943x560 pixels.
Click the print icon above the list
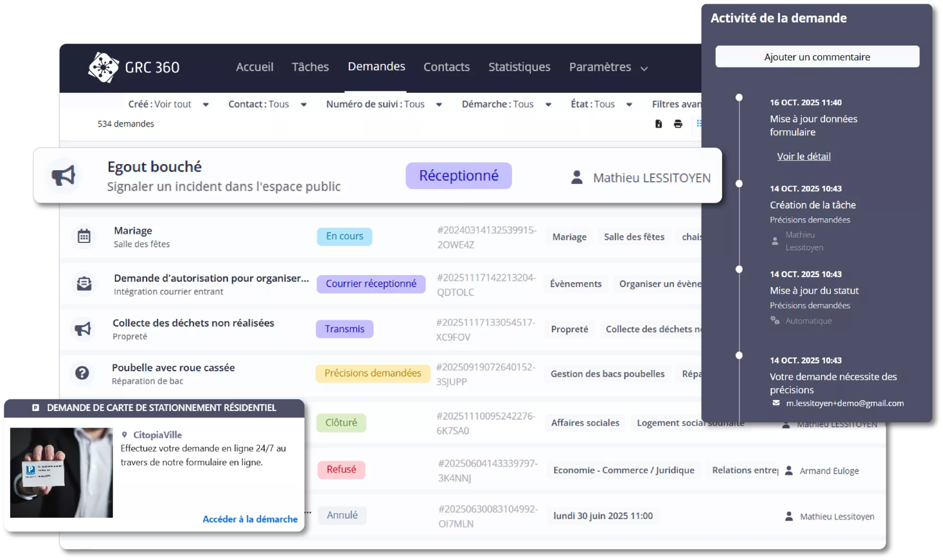click(x=678, y=124)
